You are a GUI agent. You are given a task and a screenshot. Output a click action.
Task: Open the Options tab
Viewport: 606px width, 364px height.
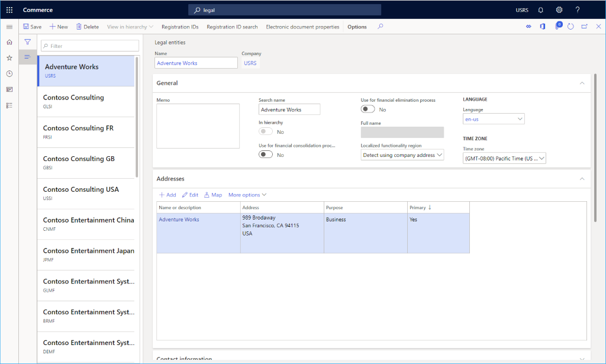[x=357, y=27]
